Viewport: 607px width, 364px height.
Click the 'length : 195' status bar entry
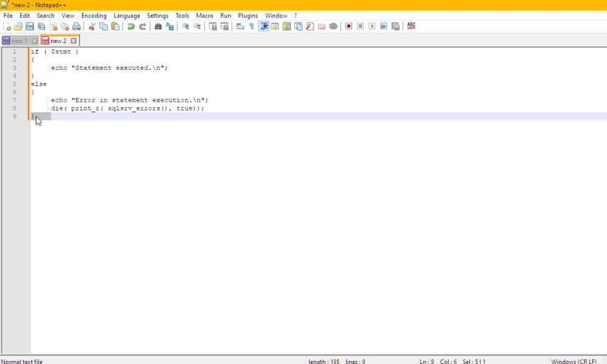324,362
